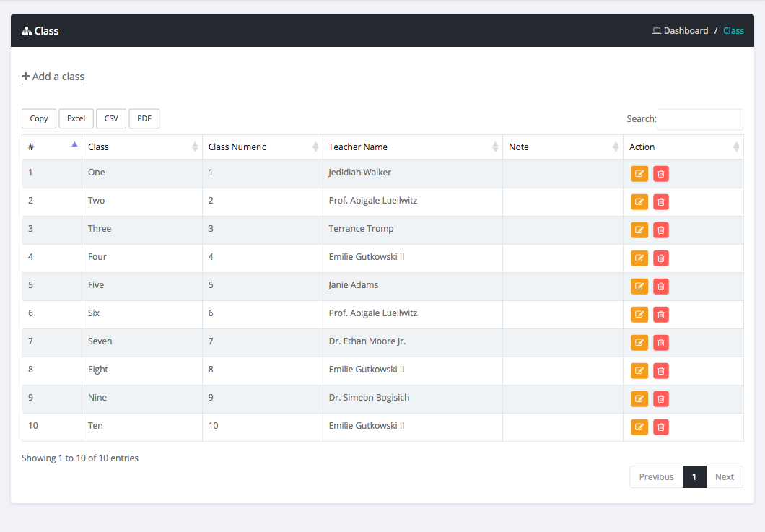Image resolution: width=765 pixels, height=532 pixels.
Task: Remove class Ten via the trash icon
Action: click(660, 427)
